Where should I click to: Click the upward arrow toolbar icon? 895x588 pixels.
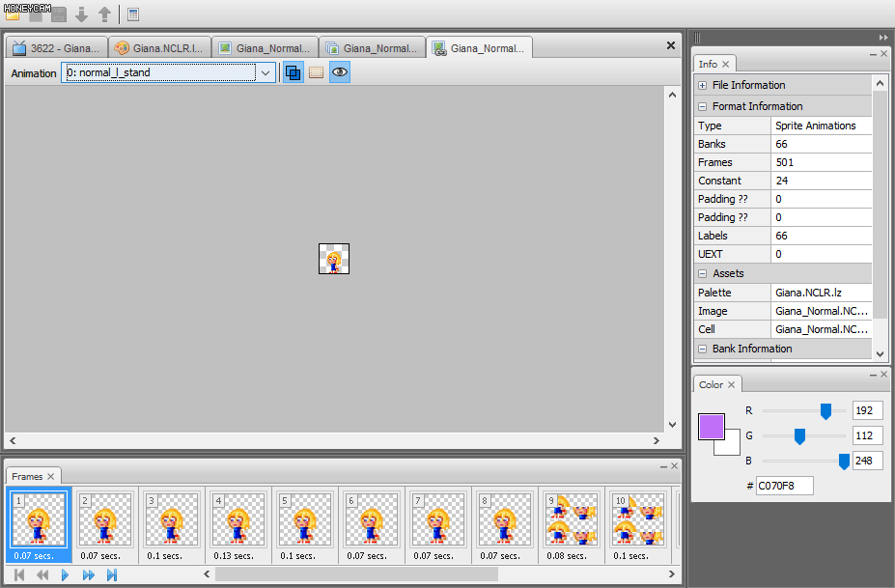click(x=104, y=14)
